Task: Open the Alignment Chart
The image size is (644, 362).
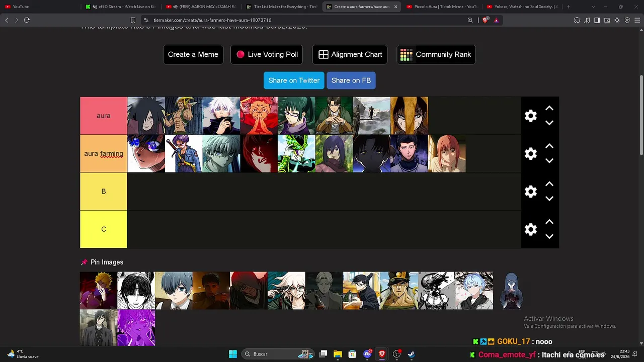Action: click(x=350, y=54)
